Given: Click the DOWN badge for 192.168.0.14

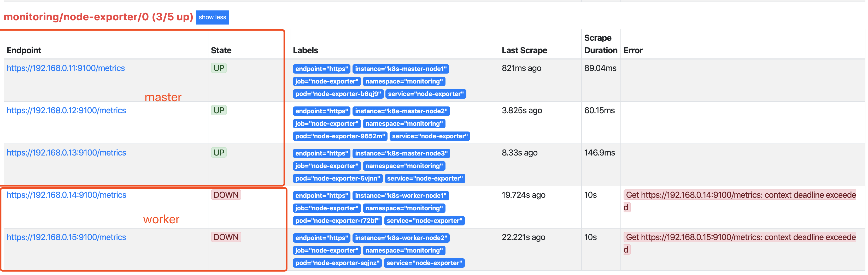Looking at the screenshot, I should pos(226,195).
